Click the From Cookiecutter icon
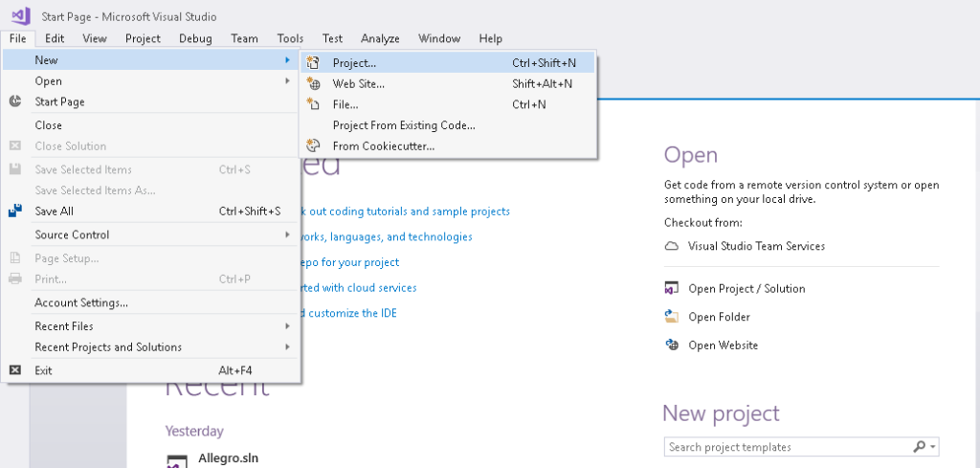The image size is (980, 468). tap(312, 146)
